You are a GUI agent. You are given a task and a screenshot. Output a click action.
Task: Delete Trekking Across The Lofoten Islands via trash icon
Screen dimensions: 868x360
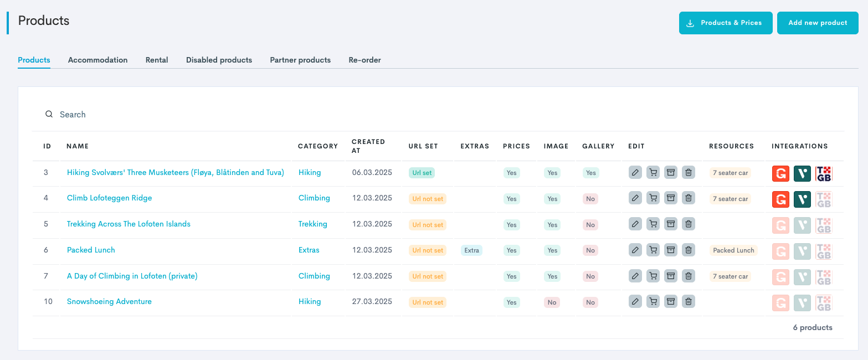click(x=688, y=224)
